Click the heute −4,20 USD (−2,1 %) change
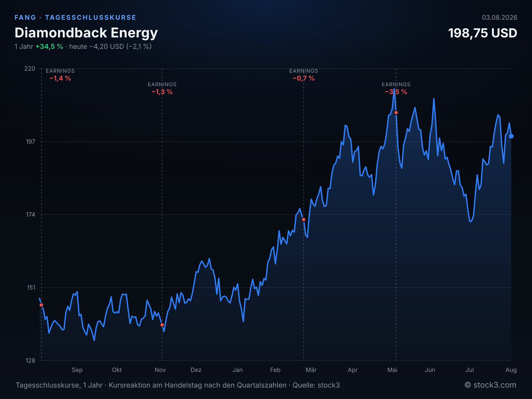532x399 pixels. 110,46
